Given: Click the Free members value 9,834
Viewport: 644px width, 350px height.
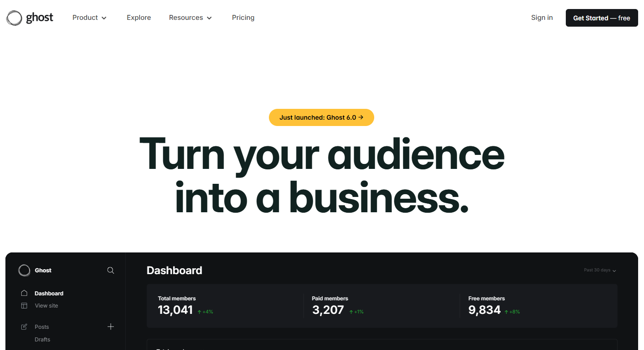Looking at the screenshot, I should click(x=484, y=310).
